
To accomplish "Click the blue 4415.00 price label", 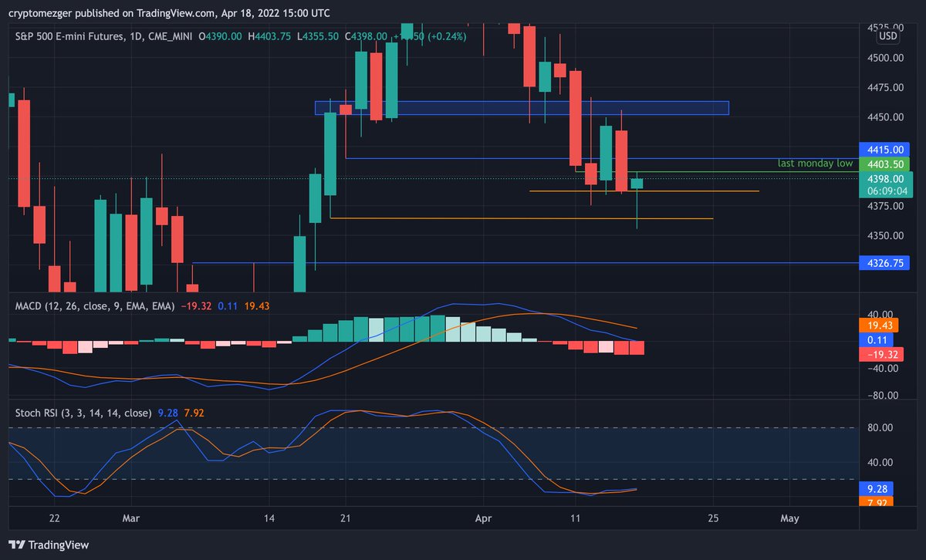I will pos(884,149).
